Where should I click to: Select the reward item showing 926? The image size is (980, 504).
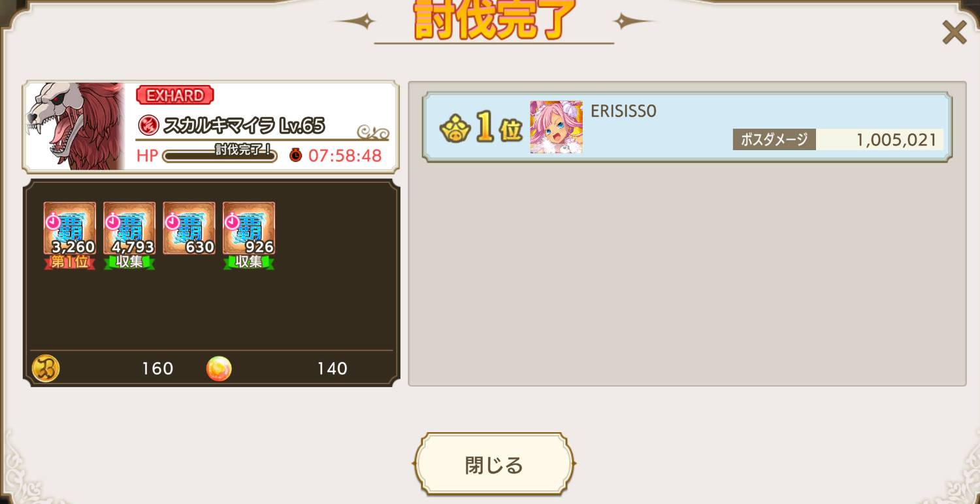click(x=249, y=228)
